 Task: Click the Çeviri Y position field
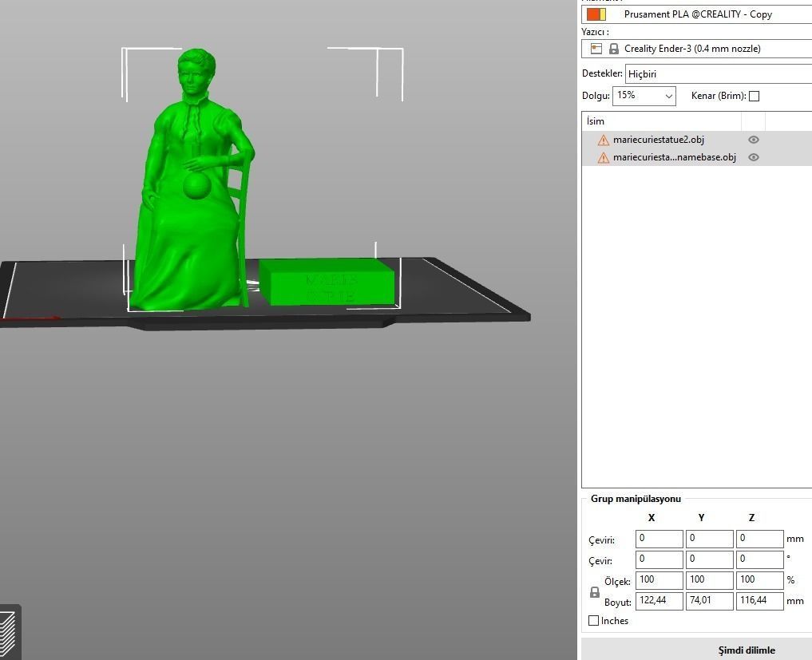point(710,539)
